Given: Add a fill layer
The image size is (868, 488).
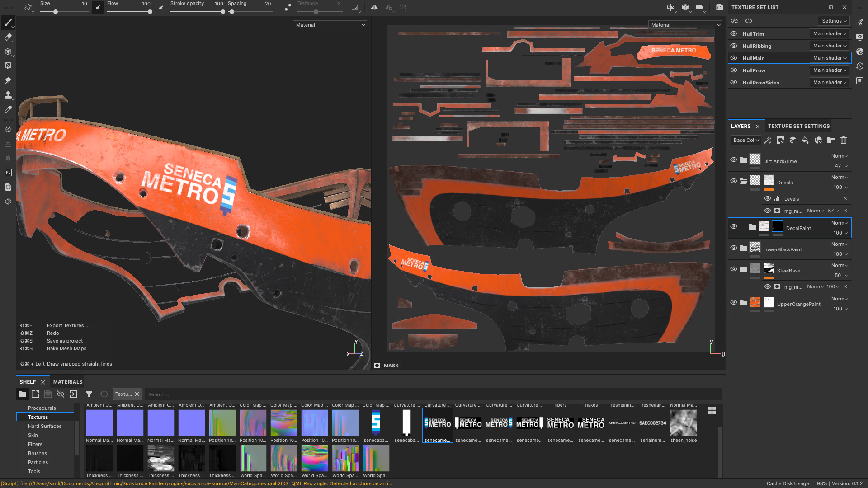Looking at the screenshot, I should (x=806, y=140).
